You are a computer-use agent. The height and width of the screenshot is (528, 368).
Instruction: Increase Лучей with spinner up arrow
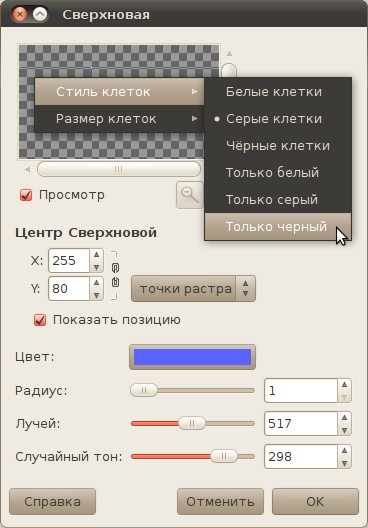[344, 418]
